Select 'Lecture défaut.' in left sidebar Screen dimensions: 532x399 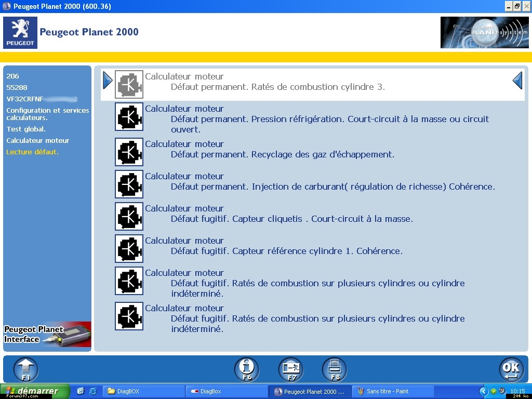32,152
